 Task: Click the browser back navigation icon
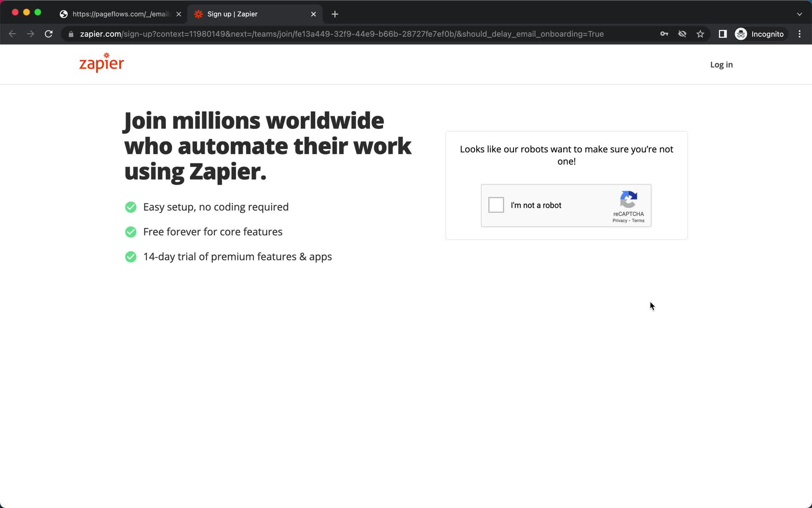tap(12, 33)
